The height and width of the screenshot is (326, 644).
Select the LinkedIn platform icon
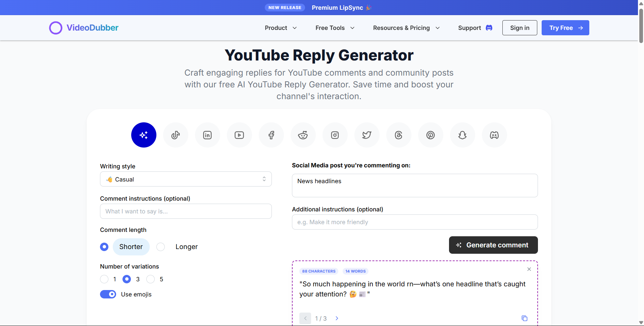pos(207,135)
